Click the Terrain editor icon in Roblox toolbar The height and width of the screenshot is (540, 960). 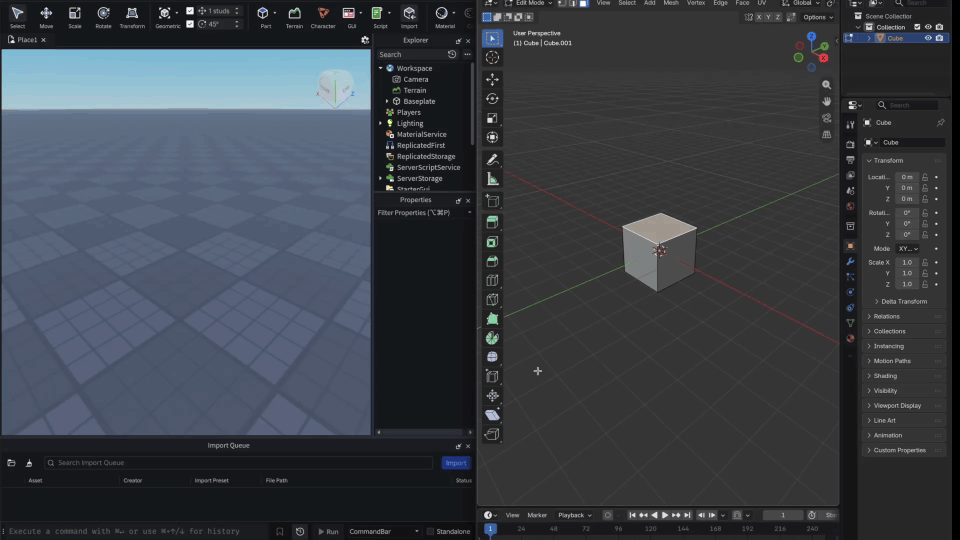[x=294, y=17]
